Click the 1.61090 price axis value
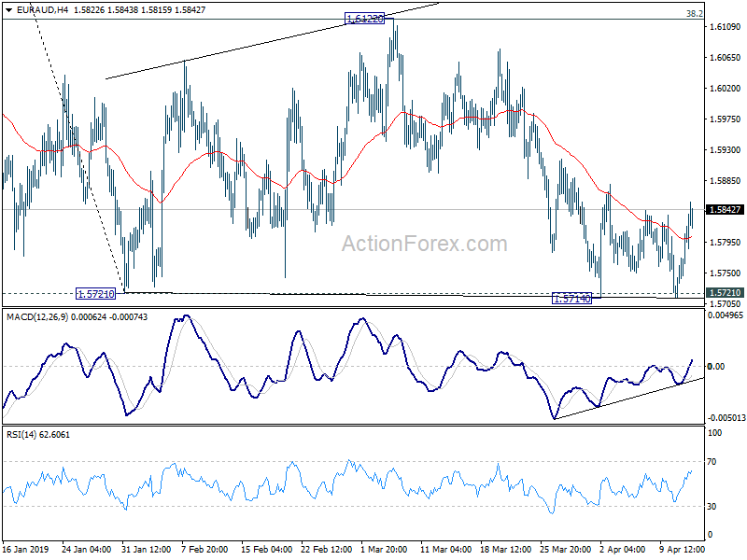The height and width of the screenshot is (560, 747). click(x=726, y=27)
